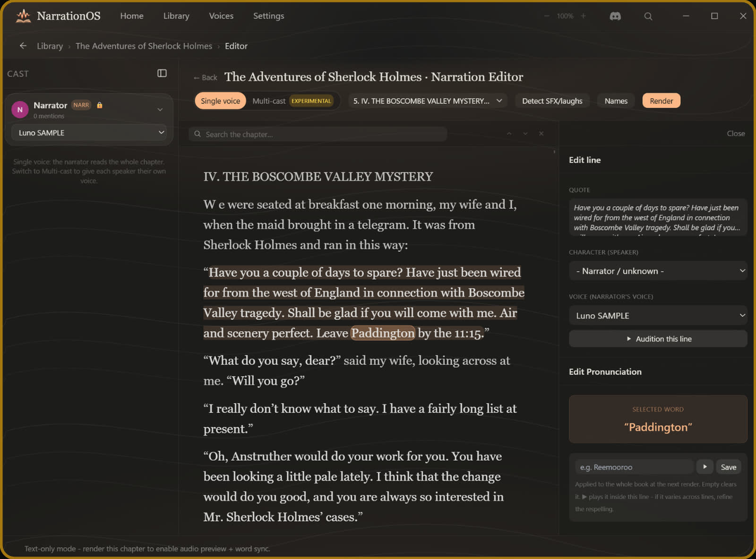The image size is (756, 559).
Task: Select Single voice mode
Action: (220, 101)
